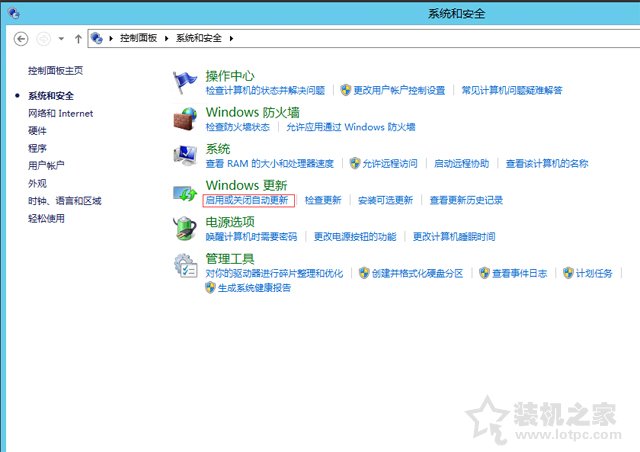Screen dimensions: 640x452
Task: Open 允许应用通过 Windows 防火墙
Action: tap(351, 127)
